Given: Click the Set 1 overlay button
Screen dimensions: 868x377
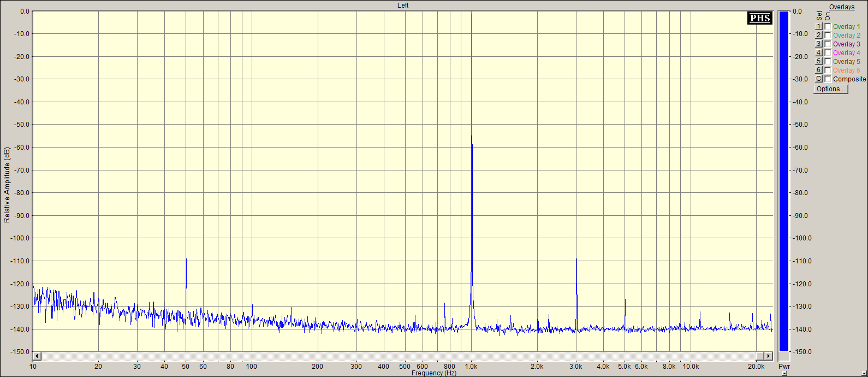Looking at the screenshot, I should (x=818, y=26).
